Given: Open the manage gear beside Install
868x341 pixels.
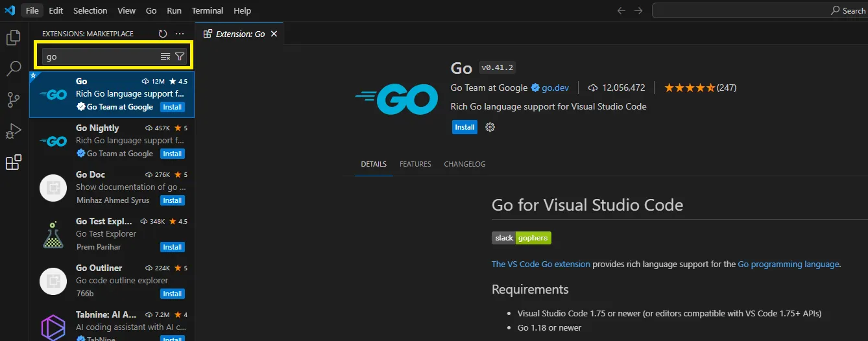Looking at the screenshot, I should pyautogui.click(x=490, y=127).
